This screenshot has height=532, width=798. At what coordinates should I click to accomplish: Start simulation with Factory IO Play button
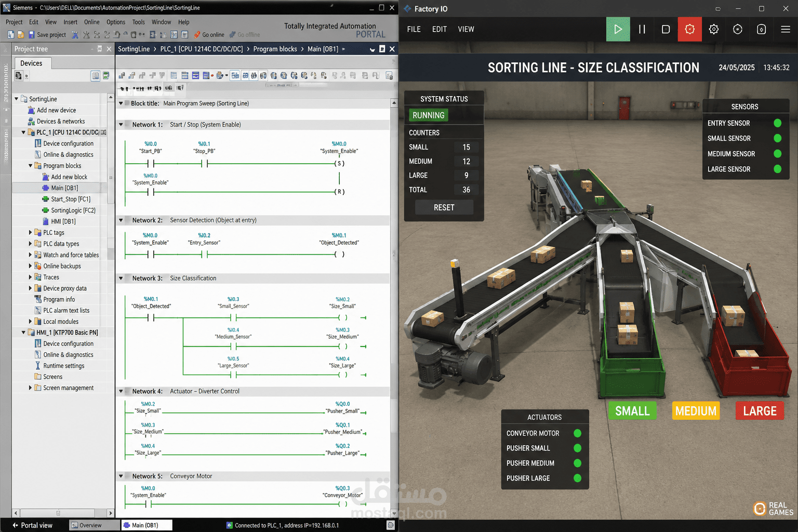coord(618,29)
